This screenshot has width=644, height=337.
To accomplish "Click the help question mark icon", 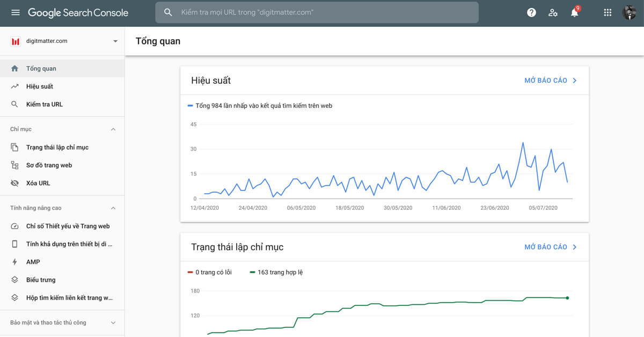I will click(531, 12).
